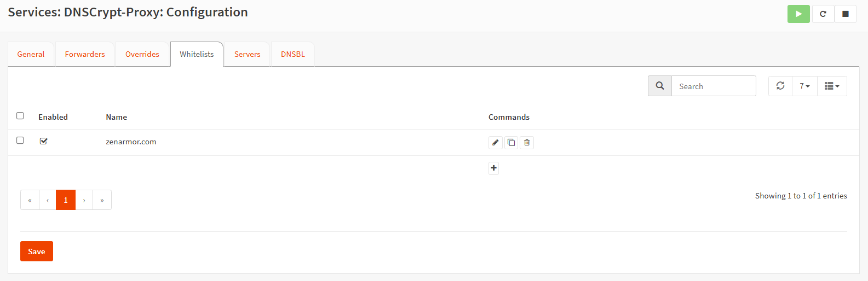Delete the zenarmor.com whitelist entry
868x281 pixels.
[527, 143]
